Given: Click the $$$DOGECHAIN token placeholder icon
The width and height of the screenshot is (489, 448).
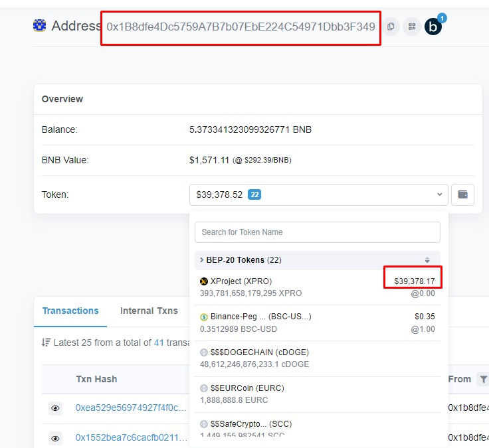Looking at the screenshot, I should [204, 352].
